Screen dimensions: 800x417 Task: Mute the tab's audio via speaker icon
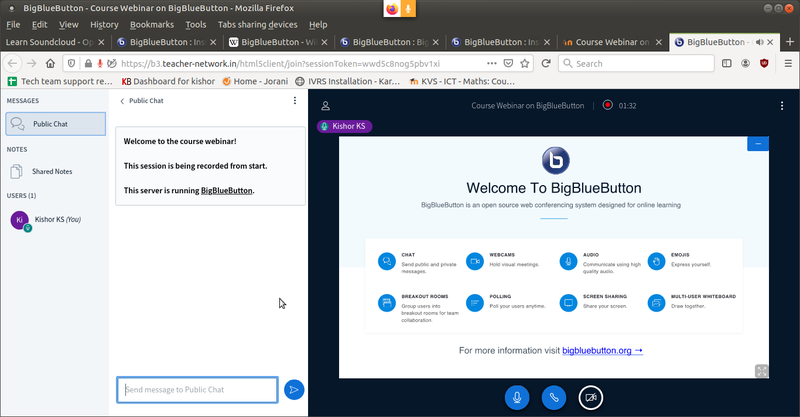(x=759, y=42)
